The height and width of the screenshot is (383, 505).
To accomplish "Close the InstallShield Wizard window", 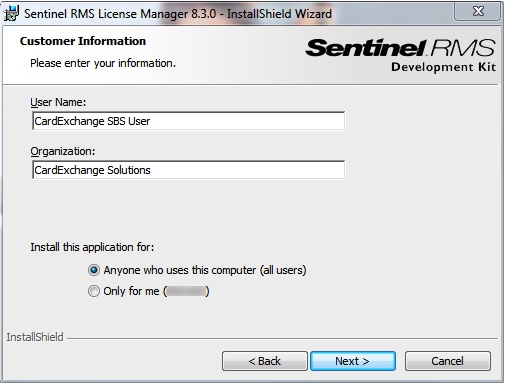I will point(478,11).
